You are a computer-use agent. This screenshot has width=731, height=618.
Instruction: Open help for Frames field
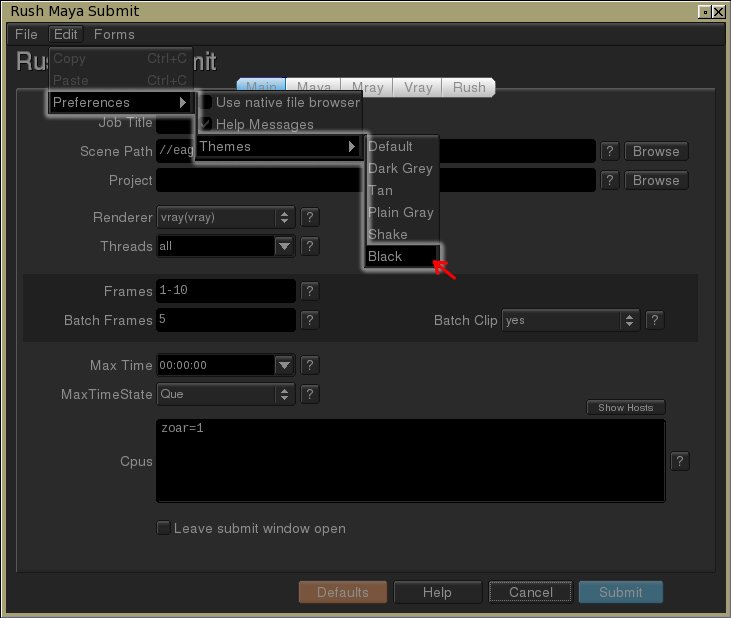click(310, 291)
